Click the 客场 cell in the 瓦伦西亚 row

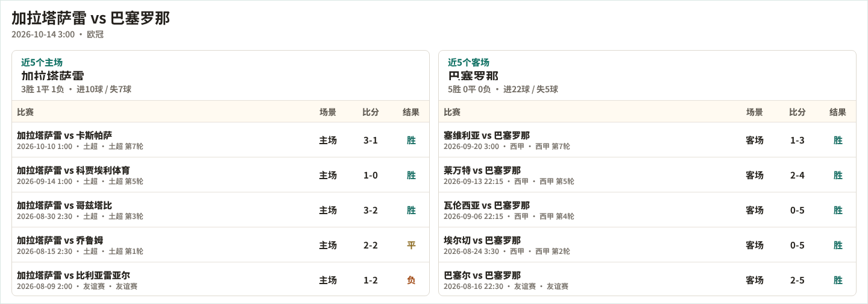click(x=755, y=210)
